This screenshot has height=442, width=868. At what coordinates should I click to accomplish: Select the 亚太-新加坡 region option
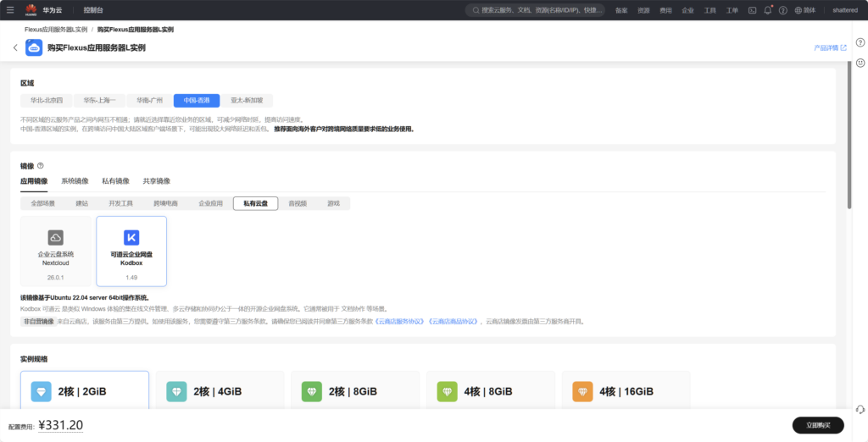[x=252, y=100]
